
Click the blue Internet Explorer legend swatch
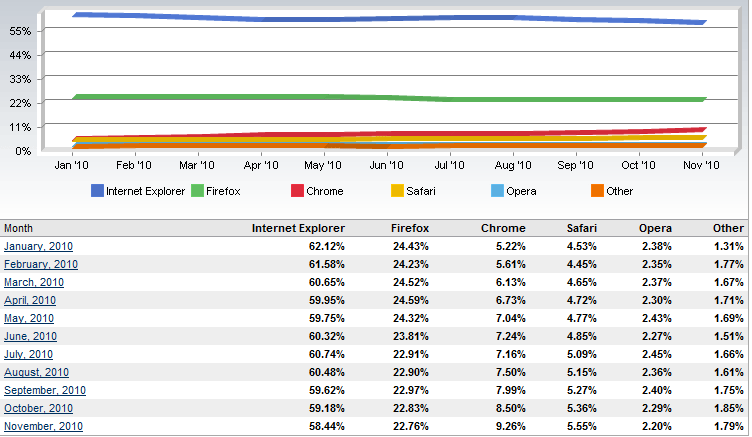[x=97, y=190]
